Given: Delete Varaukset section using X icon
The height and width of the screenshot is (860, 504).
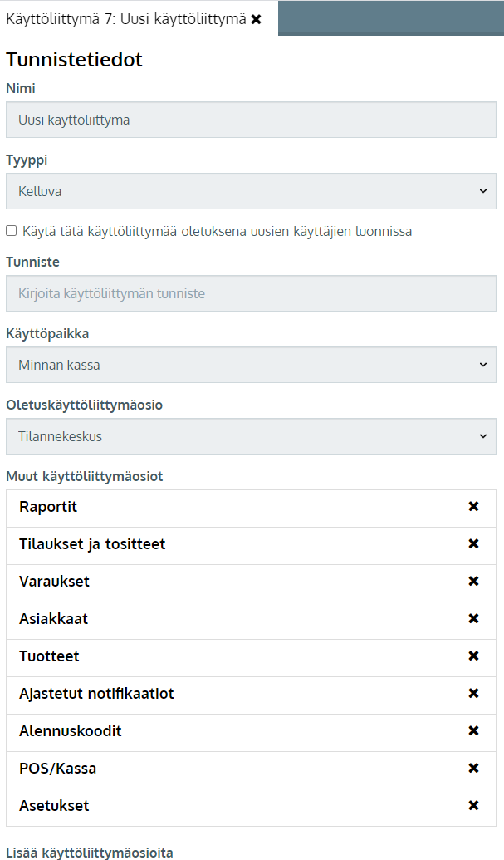Looking at the screenshot, I should [x=473, y=582].
